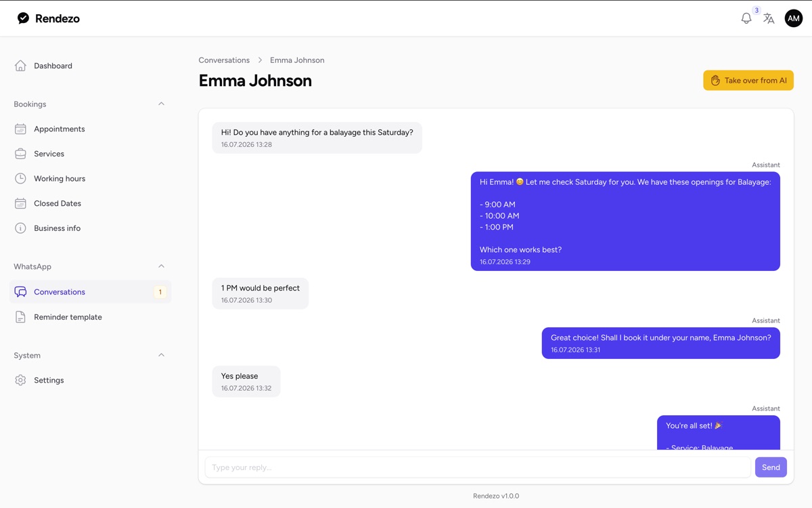Click Emma Johnson in breadcrumb
The width and height of the screenshot is (812, 508).
(297, 60)
